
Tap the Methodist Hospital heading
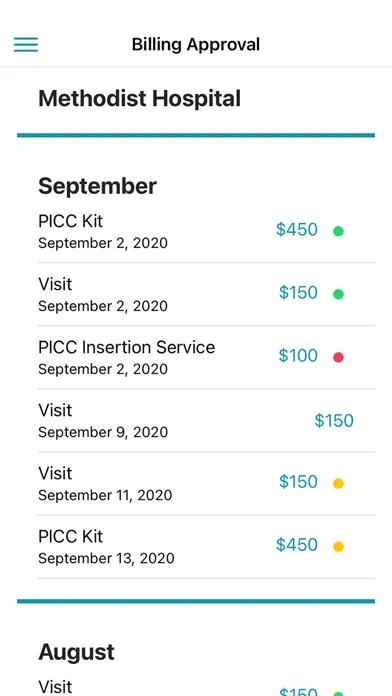point(139,99)
